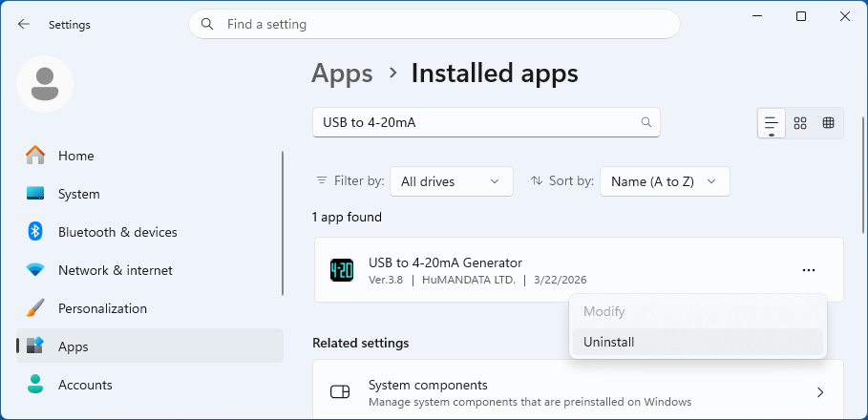Click the USB to 4-20mA app search field
The image size is (868, 420).
486,122
